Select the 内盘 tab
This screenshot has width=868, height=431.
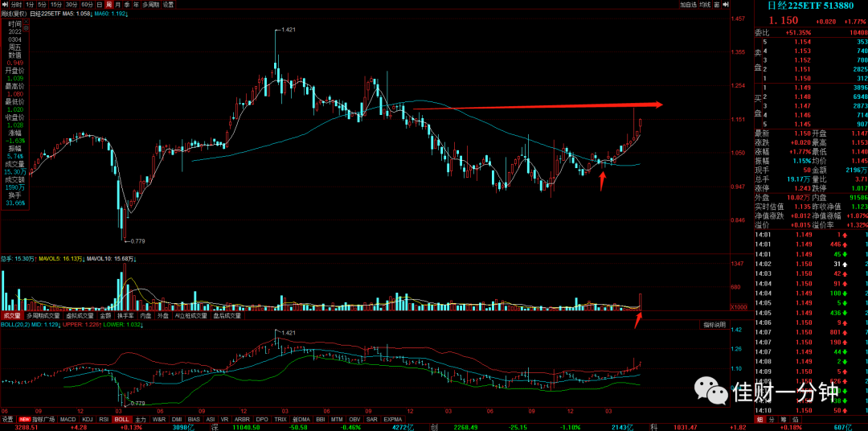(146, 316)
